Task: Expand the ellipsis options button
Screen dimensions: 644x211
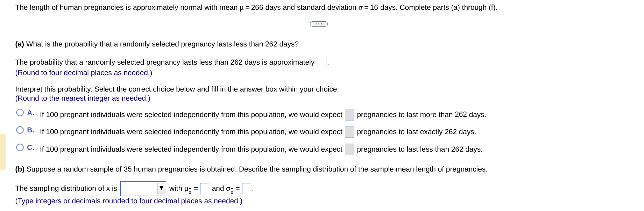Action: [x=318, y=24]
